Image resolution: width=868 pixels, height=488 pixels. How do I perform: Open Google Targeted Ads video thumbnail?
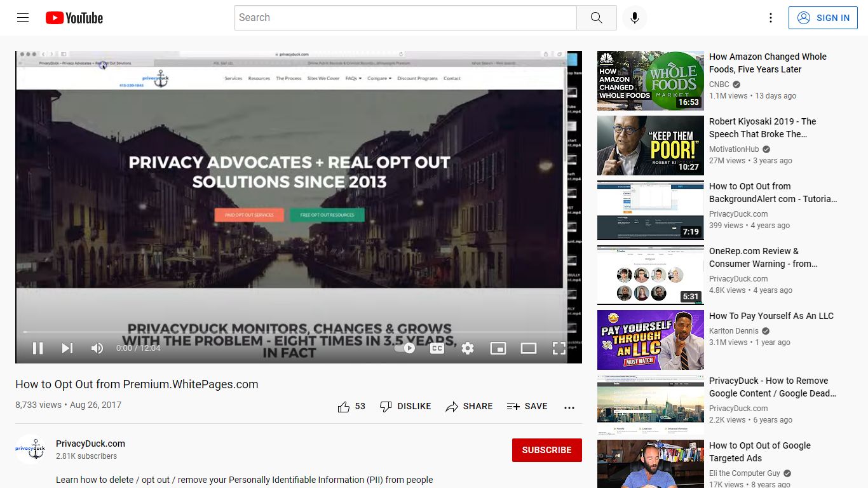[651, 464]
